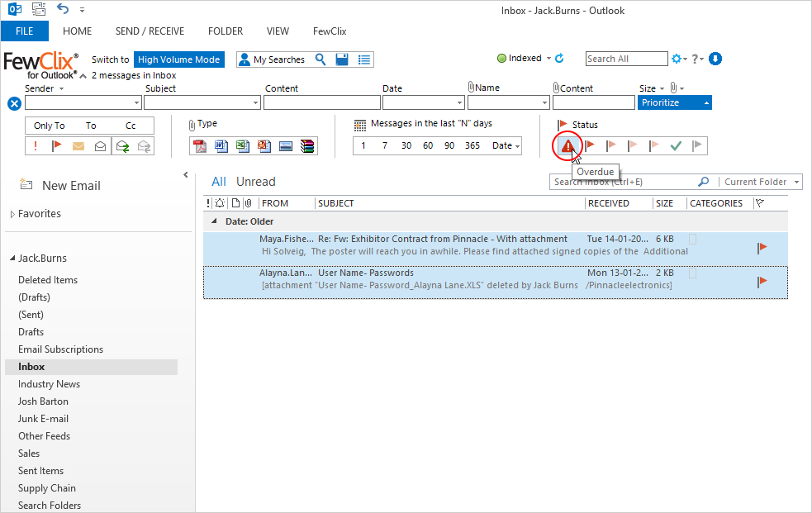
Task: Click the High Volume Mode button
Action: tap(179, 59)
